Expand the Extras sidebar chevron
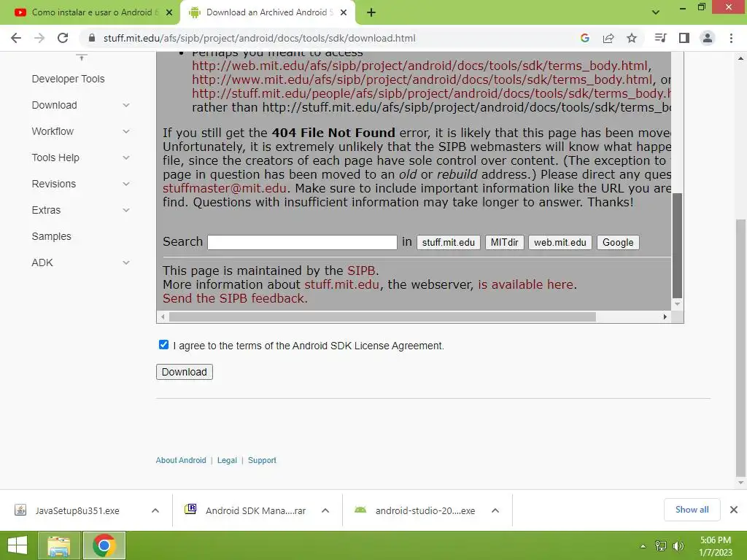This screenshot has width=747, height=560. tap(125, 210)
